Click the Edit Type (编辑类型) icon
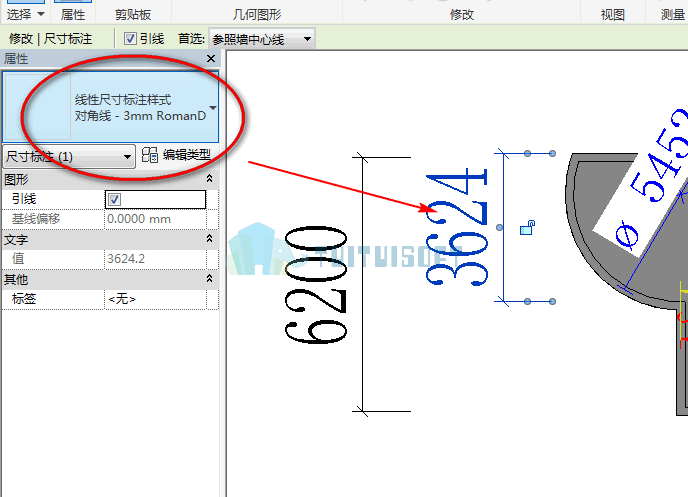The width and height of the screenshot is (688, 497). coord(150,155)
